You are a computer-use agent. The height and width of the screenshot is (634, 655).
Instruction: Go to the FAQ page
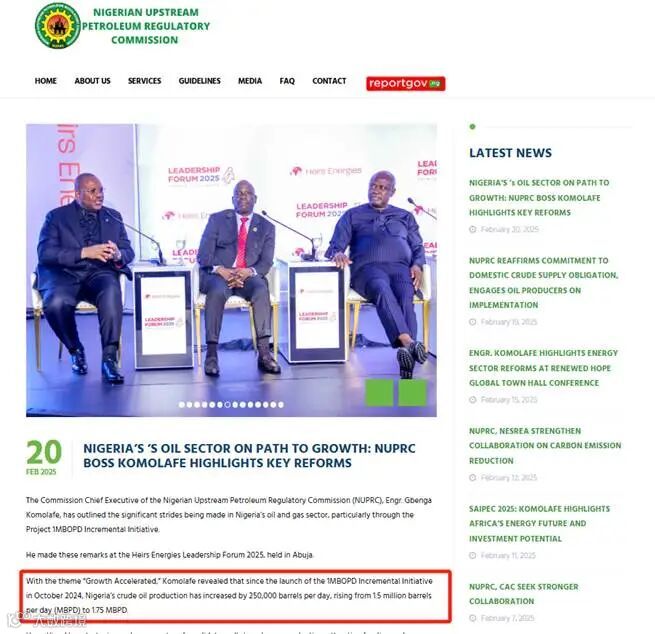pos(287,81)
